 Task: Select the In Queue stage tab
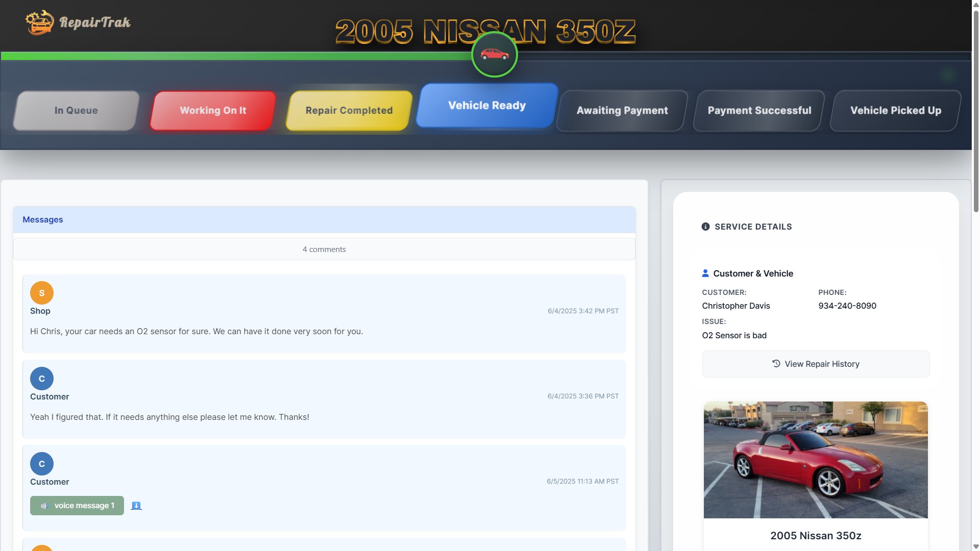[x=75, y=110]
